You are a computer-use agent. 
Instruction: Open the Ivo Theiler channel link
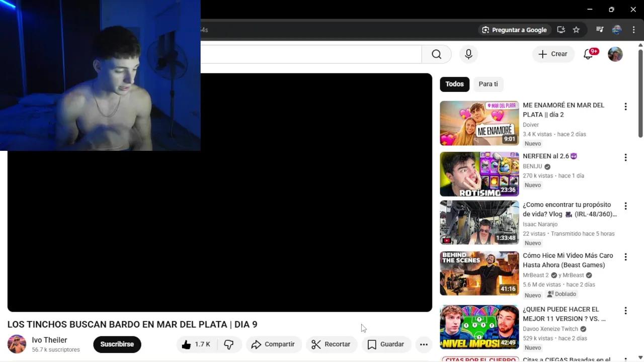[x=49, y=340]
